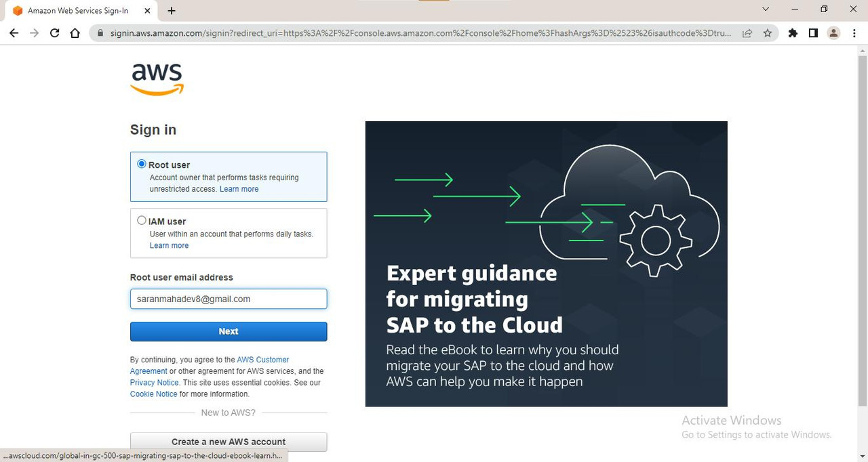Close the Amazon Web Services Sign-In tab

pos(148,11)
